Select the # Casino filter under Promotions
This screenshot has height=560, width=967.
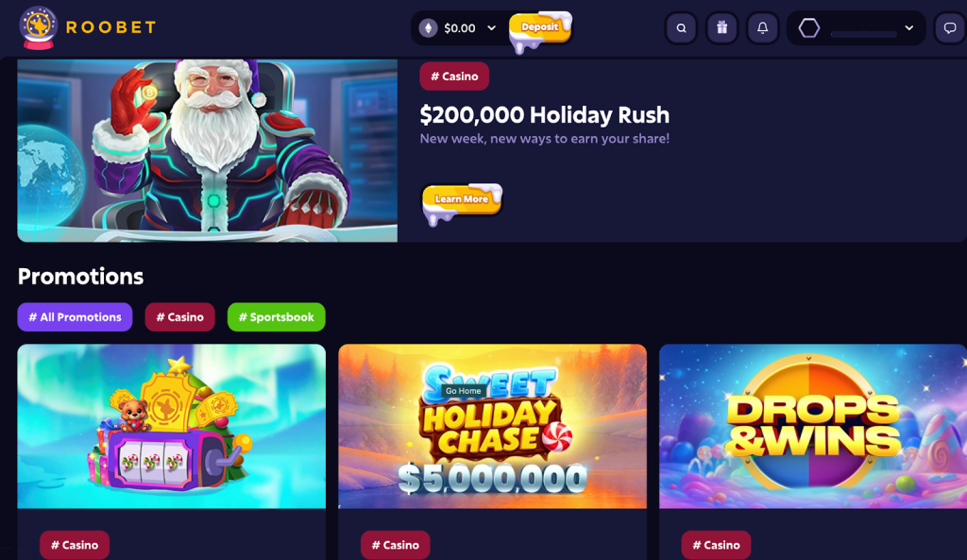click(179, 317)
